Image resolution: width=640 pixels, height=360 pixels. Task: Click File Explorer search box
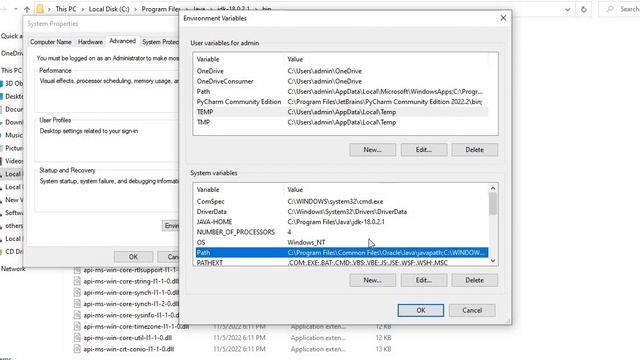click(620, 9)
